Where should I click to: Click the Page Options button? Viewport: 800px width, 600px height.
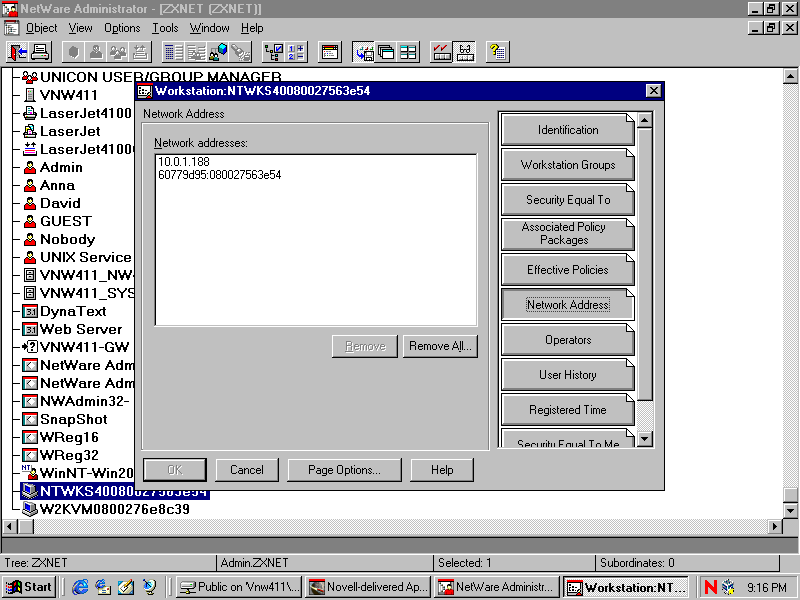pos(344,470)
